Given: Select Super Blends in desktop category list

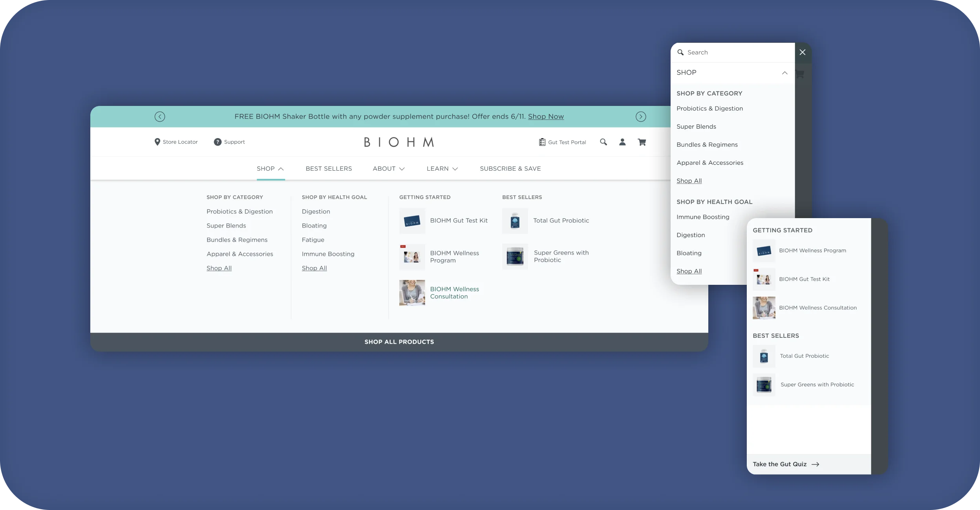Looking at the screenshot, I should 226,226.
